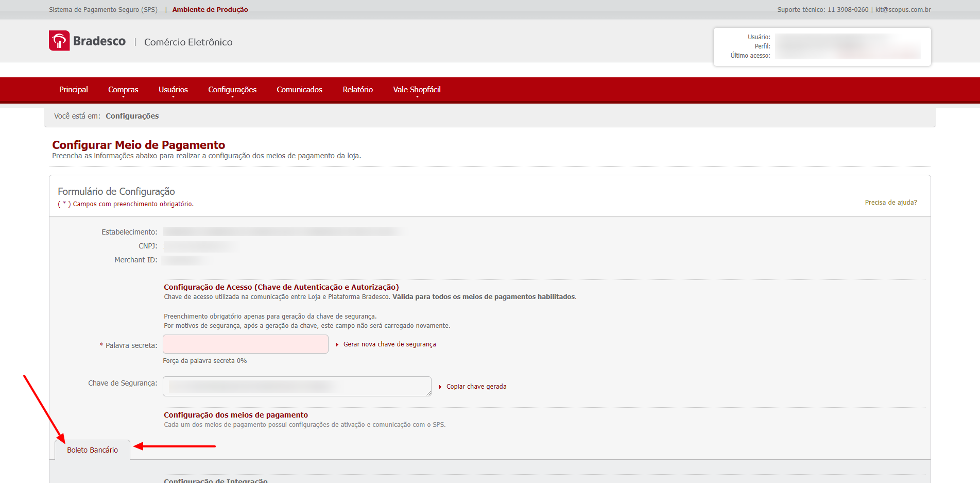Click the Ambiente de Produção label

click(210, 10)
